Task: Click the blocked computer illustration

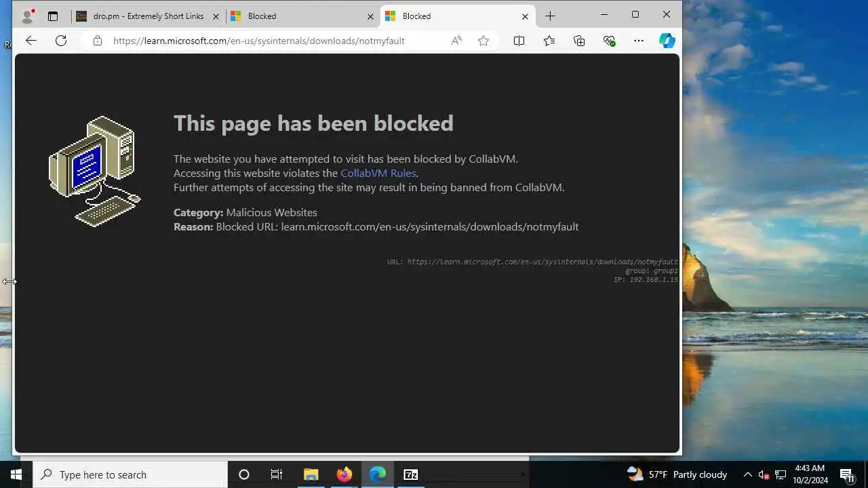Action: (x=95, y=171)
